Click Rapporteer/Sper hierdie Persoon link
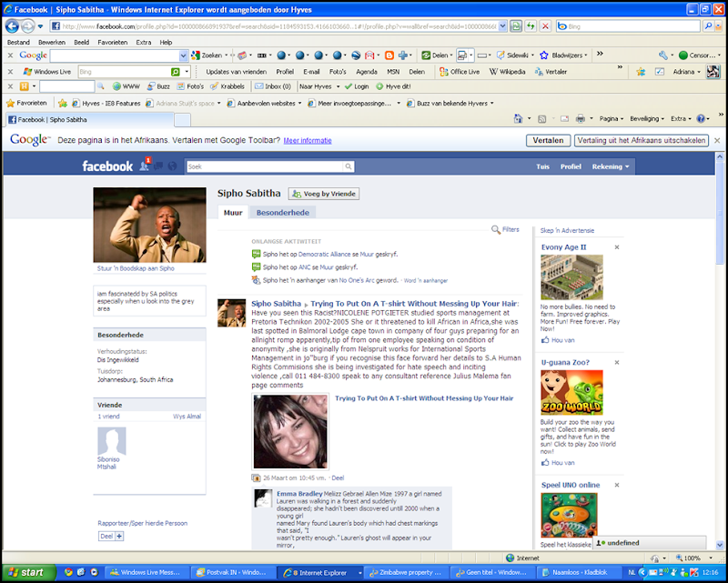Screen dimensions: 728x583 [x=143, y=523]
